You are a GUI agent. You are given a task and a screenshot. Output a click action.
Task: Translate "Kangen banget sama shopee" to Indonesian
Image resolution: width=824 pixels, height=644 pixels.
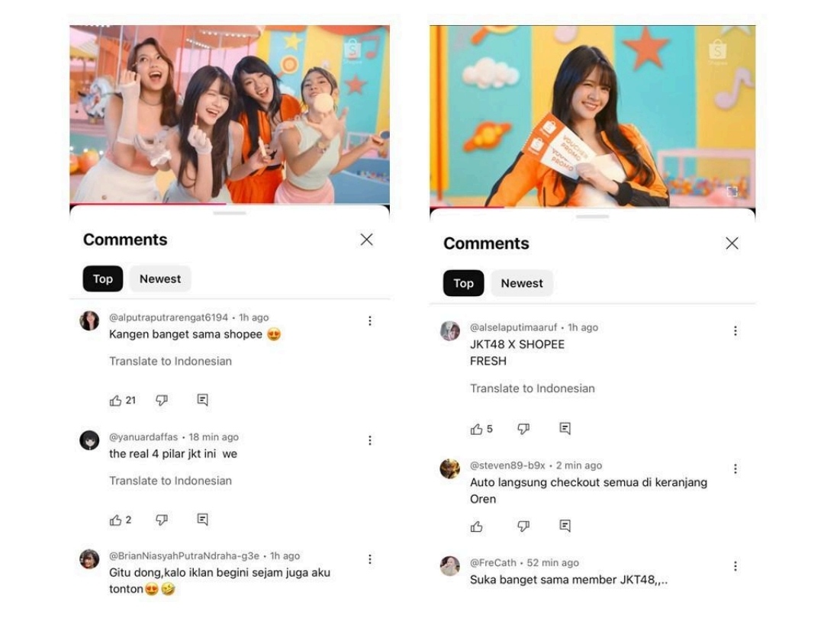pyautogui.click(x=170, y=361)
